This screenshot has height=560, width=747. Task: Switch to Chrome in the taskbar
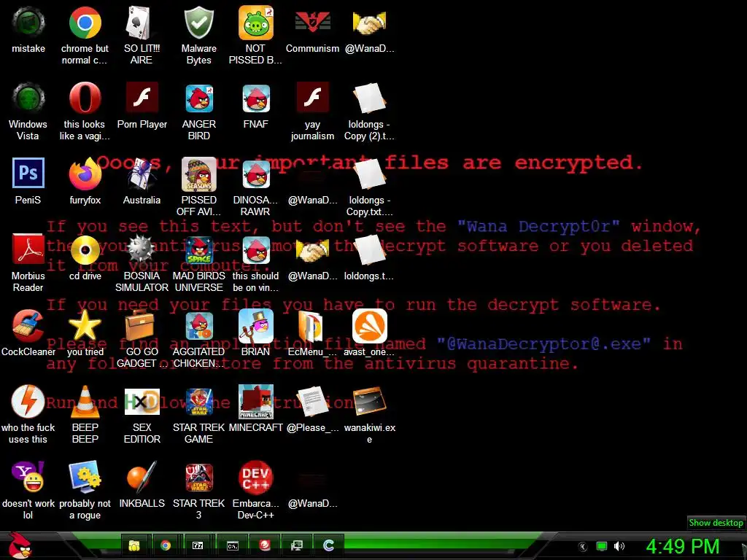coord(166,545)
